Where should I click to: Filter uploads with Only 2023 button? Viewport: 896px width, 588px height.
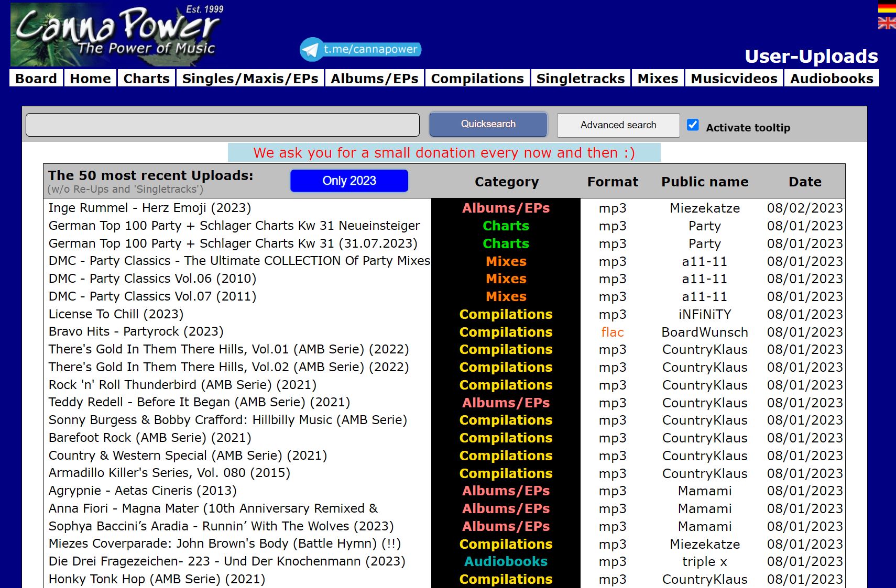click(x=349, y=181)
